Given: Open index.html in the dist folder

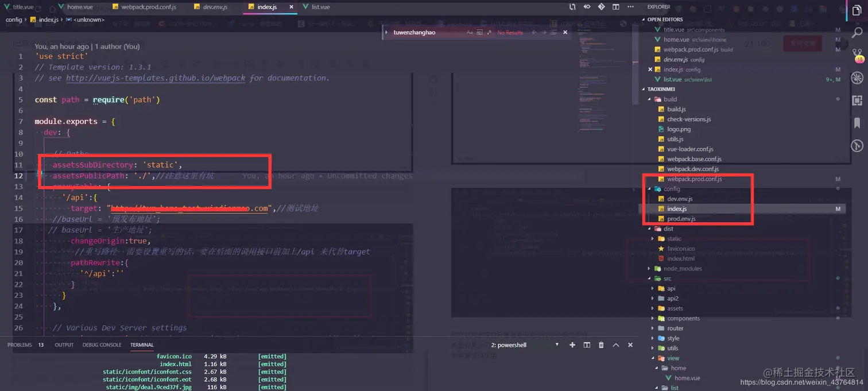Looking at the screenshot, I should (x=680, y=259).
